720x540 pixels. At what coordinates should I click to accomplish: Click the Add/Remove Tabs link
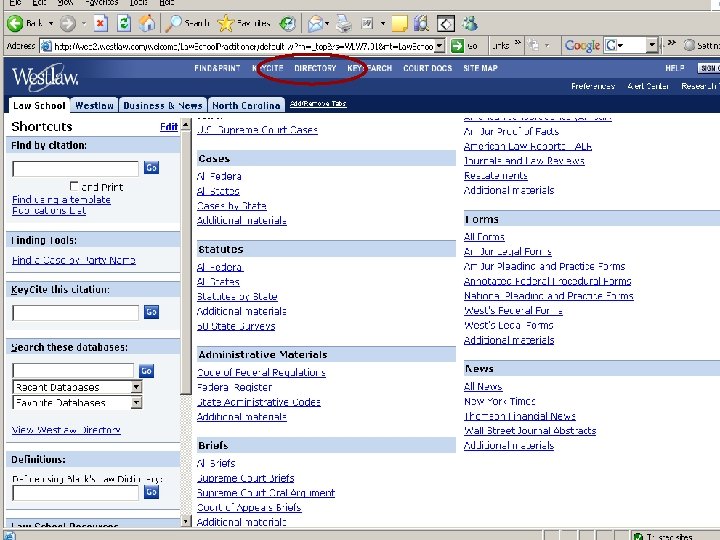click(318, 104)
